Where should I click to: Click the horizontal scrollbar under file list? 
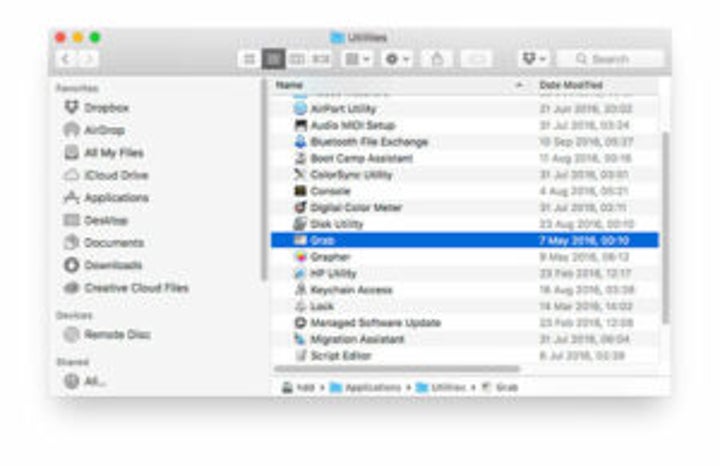pyautogui.click(x=397, y=369)
